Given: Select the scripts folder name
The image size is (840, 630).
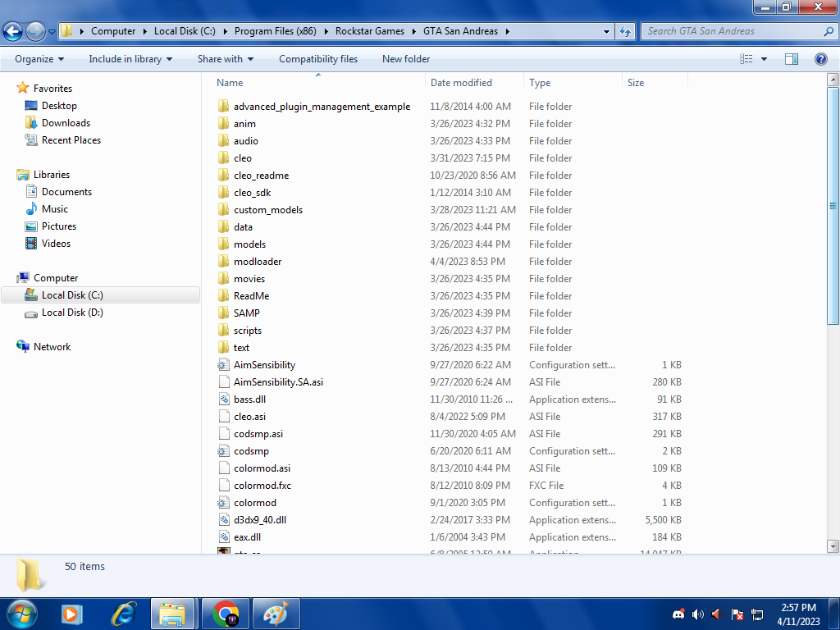Looking at the screenshot, I should point(248,331).
